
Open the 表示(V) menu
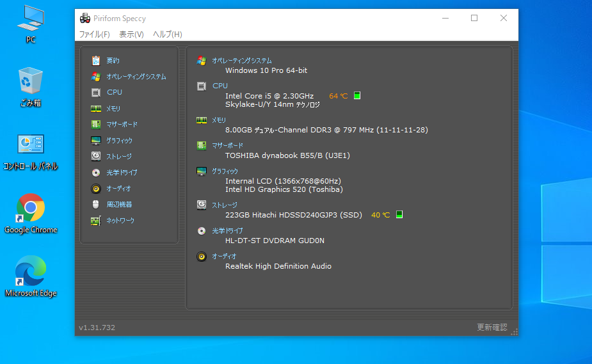131,35
